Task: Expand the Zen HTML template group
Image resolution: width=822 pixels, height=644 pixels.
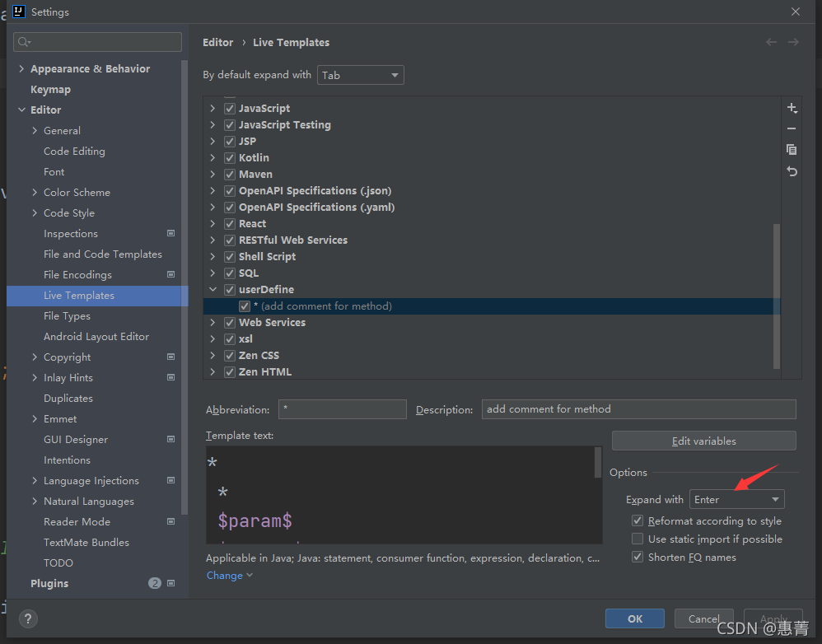Action: (213, 371)
